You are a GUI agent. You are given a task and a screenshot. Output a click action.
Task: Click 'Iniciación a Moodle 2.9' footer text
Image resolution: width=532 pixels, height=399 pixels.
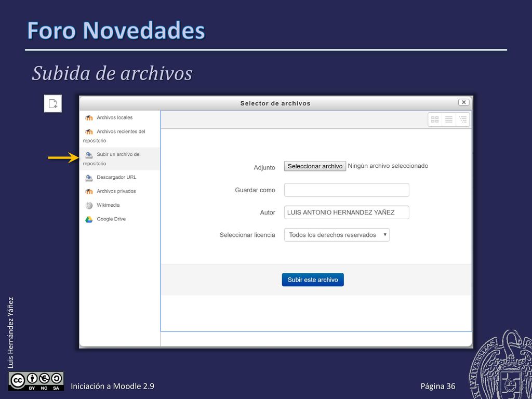pos(112,386)
